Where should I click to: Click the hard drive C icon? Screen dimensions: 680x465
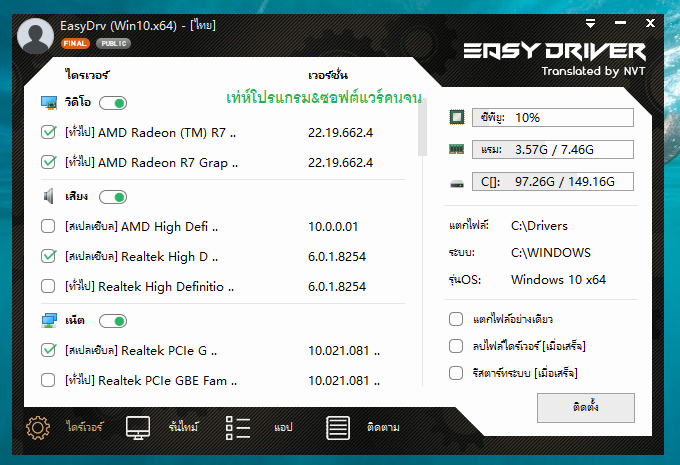pos(457,184)
